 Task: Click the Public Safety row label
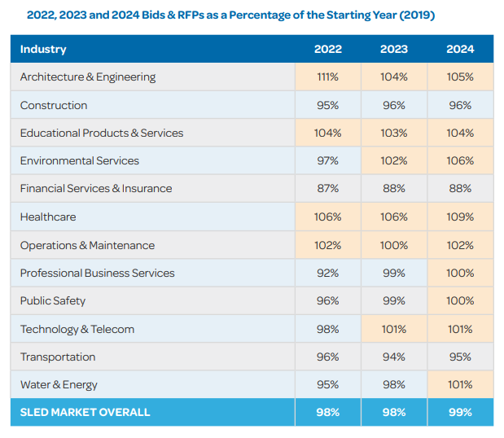coord(53,301)
